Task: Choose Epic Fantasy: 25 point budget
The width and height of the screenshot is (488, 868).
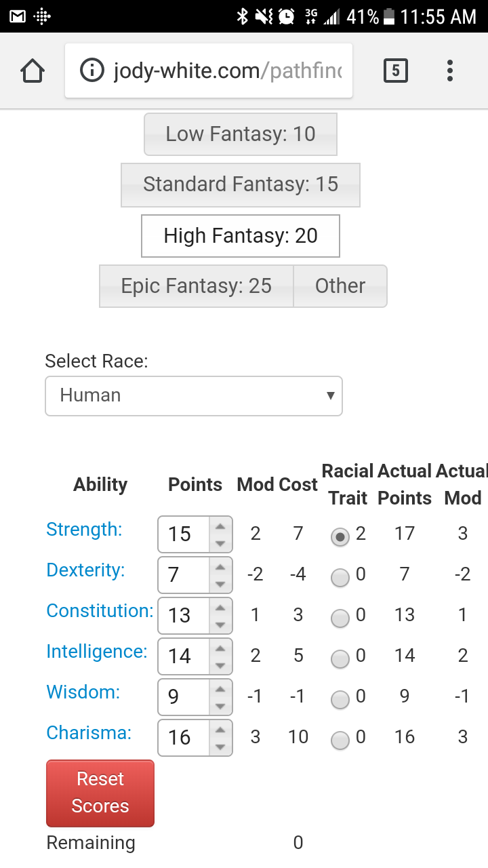Action: coord(197,286)
